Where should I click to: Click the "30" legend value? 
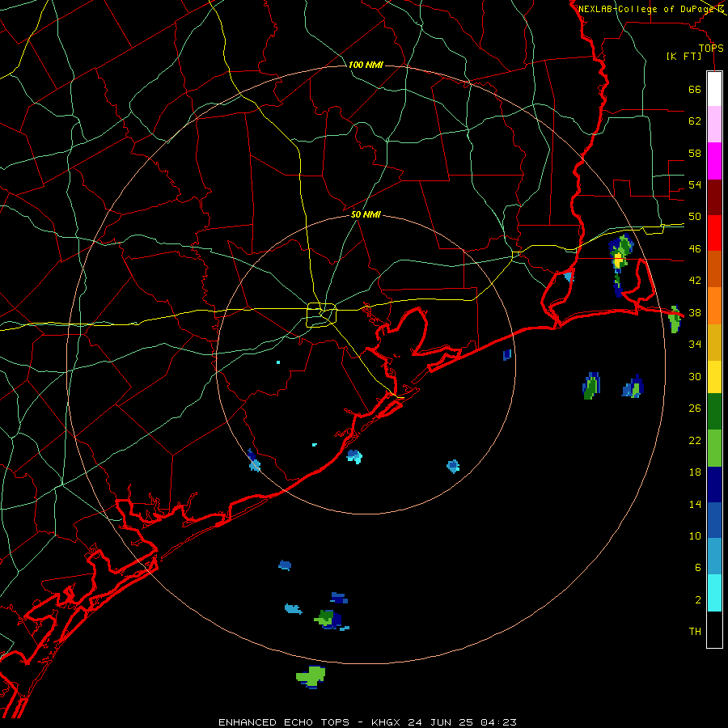coord(695,376)
